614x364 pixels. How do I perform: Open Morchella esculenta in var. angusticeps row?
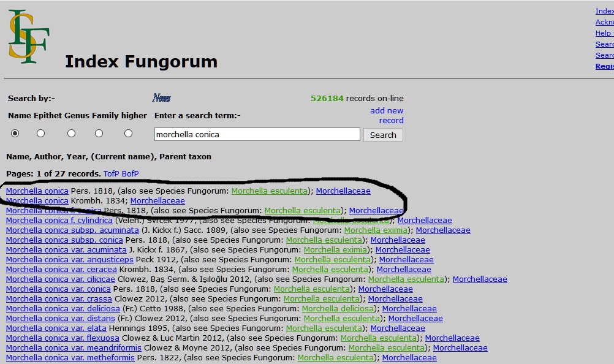[x=333, y=259]
